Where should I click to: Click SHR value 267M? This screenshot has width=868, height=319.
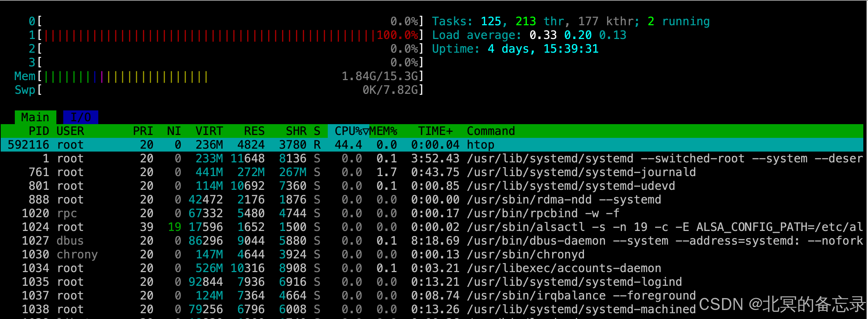pos(293,172)
